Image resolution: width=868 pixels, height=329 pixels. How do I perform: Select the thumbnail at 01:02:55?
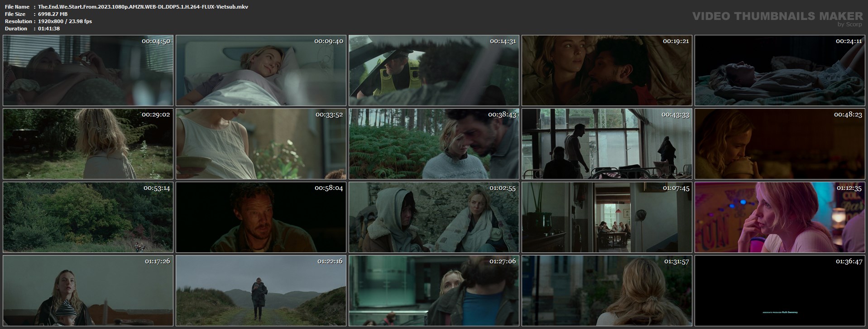[434, 217]
